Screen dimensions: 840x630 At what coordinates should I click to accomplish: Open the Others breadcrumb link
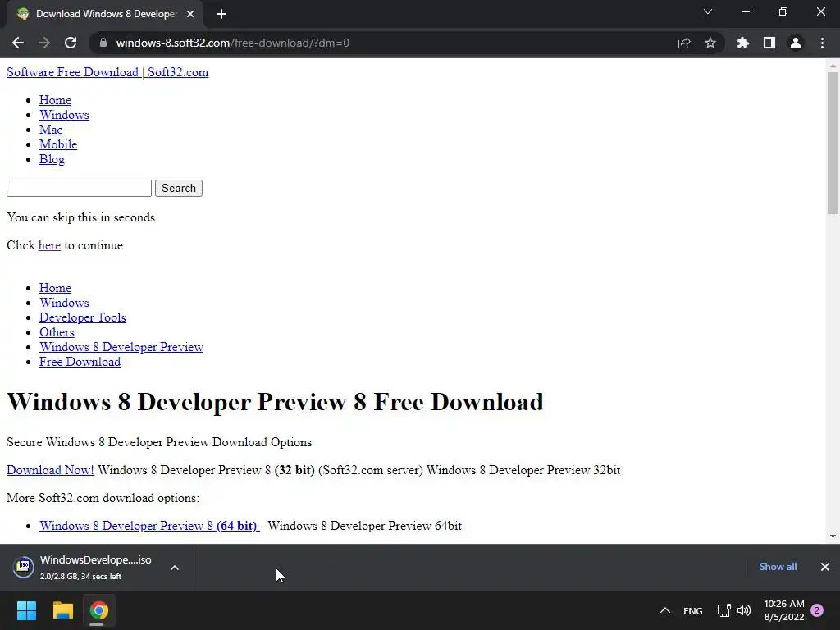57,332
